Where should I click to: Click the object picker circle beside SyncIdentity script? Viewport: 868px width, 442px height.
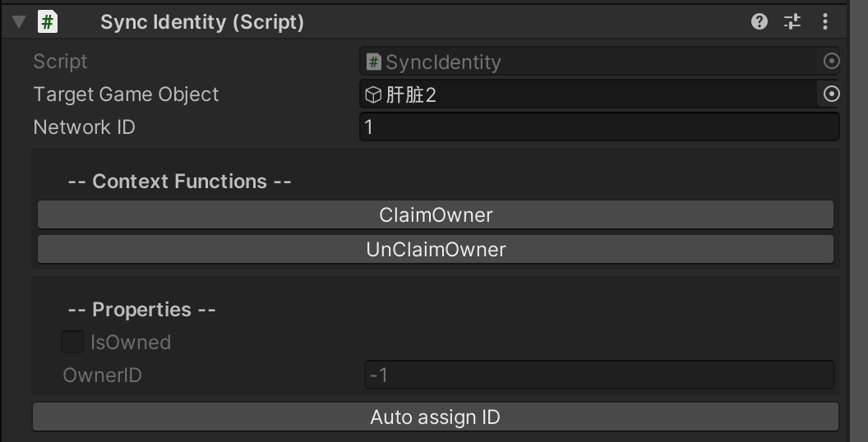[831, 61]
